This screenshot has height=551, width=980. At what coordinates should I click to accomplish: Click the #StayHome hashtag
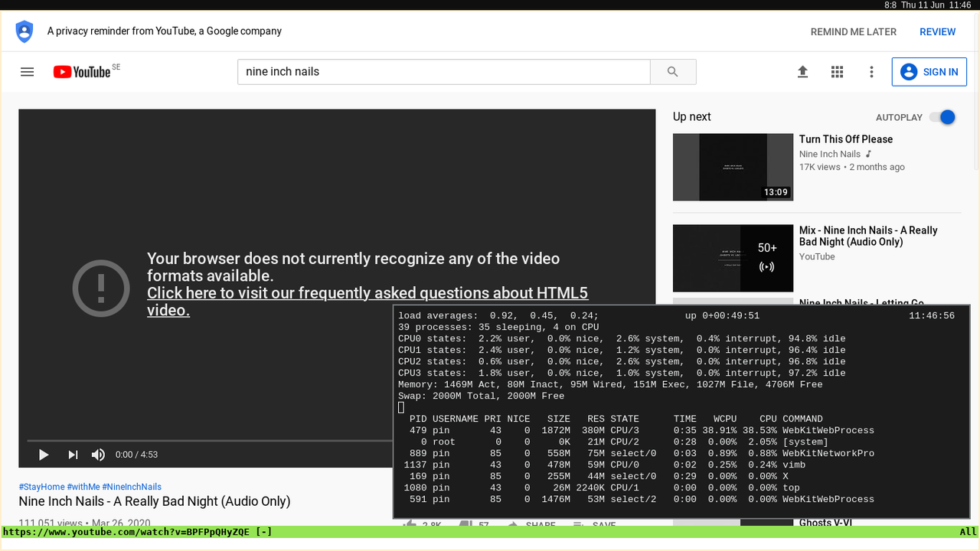[x=41, y=487]
